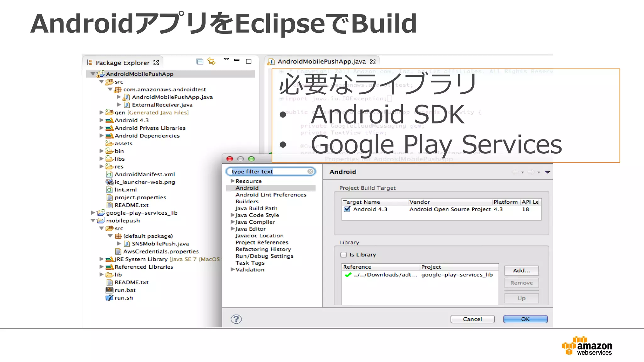Screen dimensions: 644x362
Task: Open Project References page
Action: point(262,242)
